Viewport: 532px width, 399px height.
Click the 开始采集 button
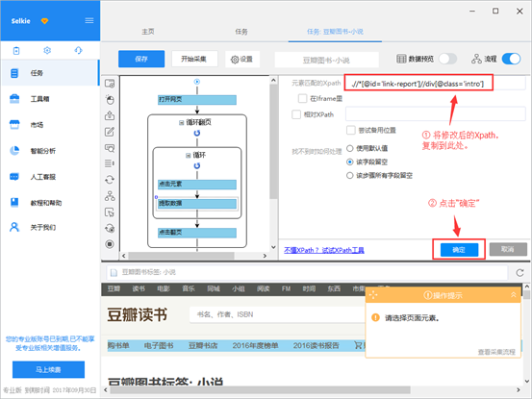click(193, 59)
